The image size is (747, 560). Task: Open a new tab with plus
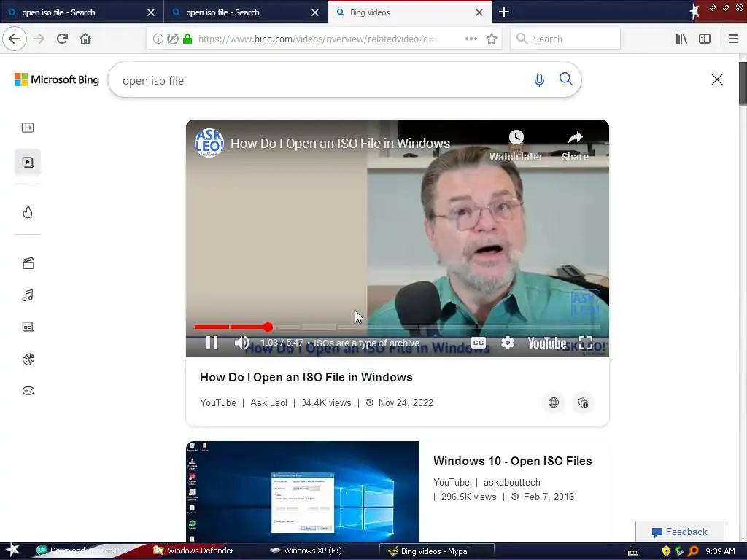click(504, 12)
